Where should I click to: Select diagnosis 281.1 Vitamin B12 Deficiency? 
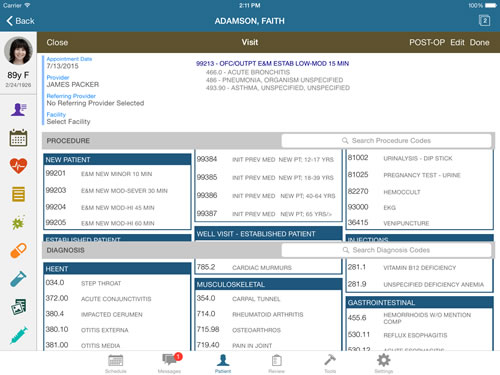pyautogui.click(x=419, y=267)
